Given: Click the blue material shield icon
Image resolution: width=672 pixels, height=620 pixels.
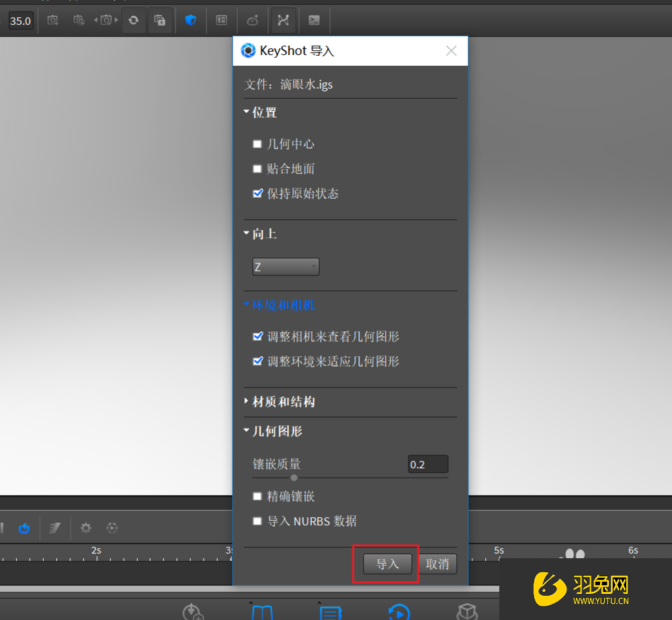Looking at the screenshot, I should pos(191,20).
